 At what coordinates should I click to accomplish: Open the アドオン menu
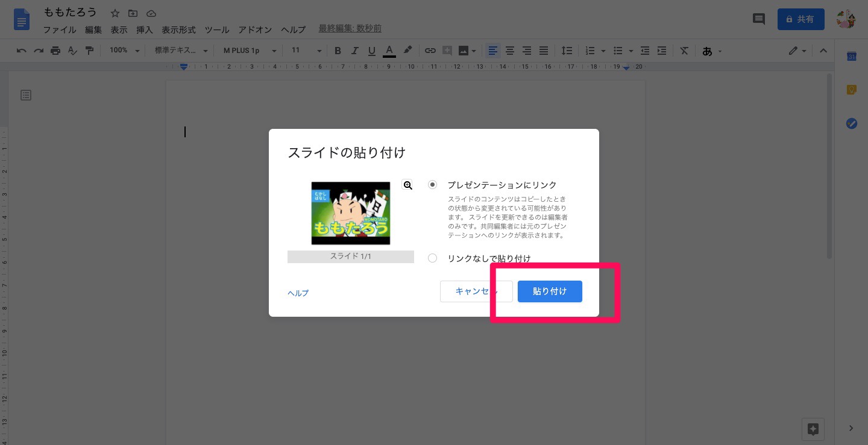[255, 30]
